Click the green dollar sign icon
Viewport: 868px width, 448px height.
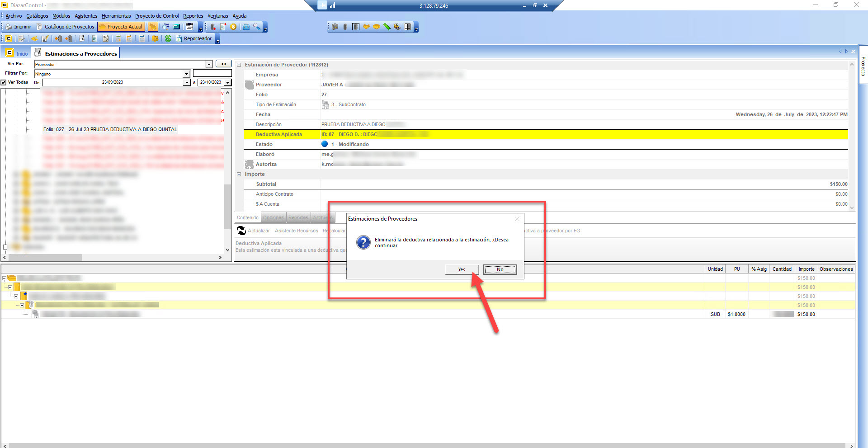tap(168, 39)
